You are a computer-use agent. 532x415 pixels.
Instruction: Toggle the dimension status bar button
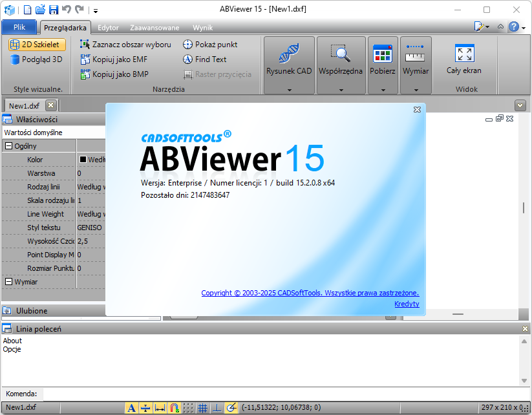160,407
